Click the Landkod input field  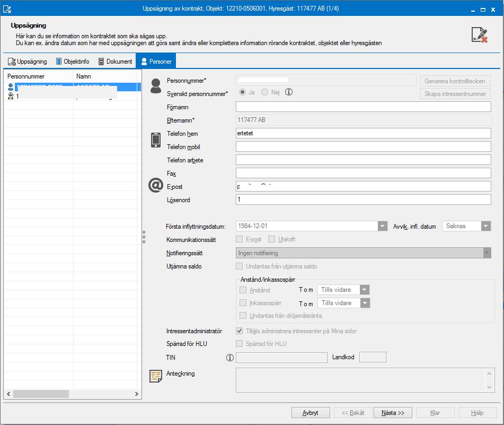coord(373,357)
